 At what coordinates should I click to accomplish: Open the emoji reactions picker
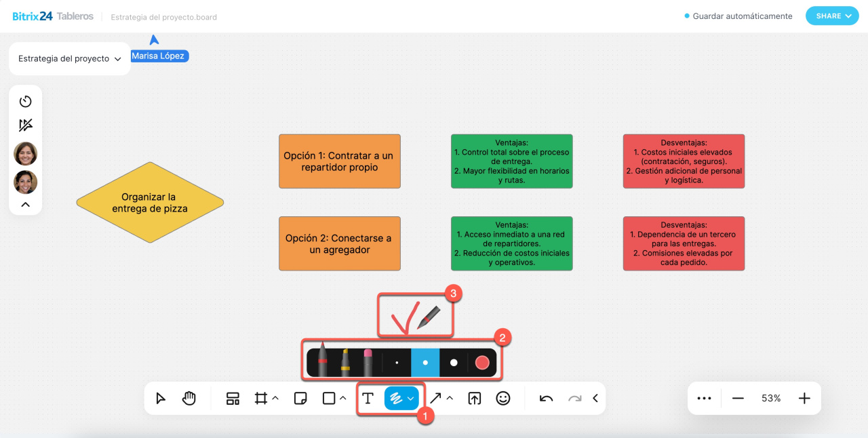[502, 398]
